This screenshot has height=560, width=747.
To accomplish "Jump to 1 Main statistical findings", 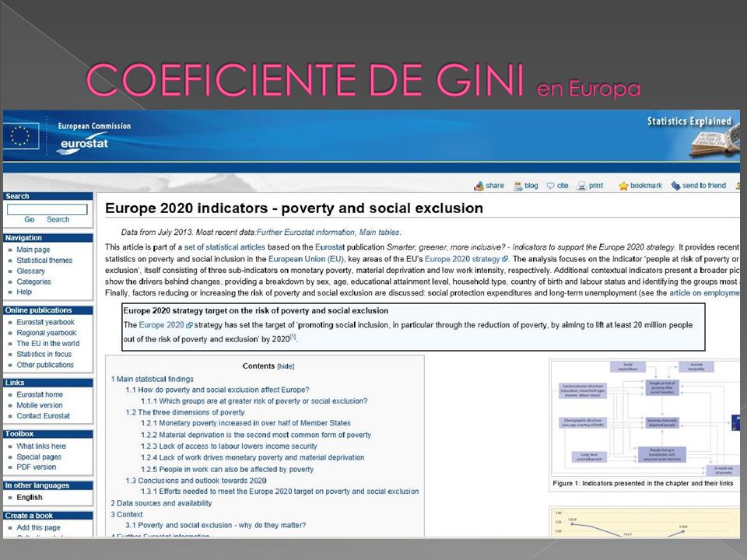I will pos(153,379).
